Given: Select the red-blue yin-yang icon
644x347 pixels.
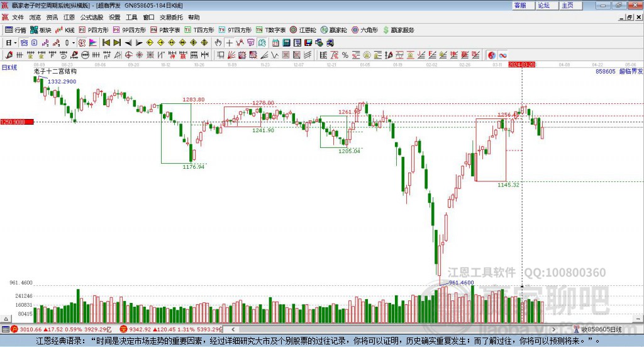Looking at the screenshot, I should pos(492,55).
